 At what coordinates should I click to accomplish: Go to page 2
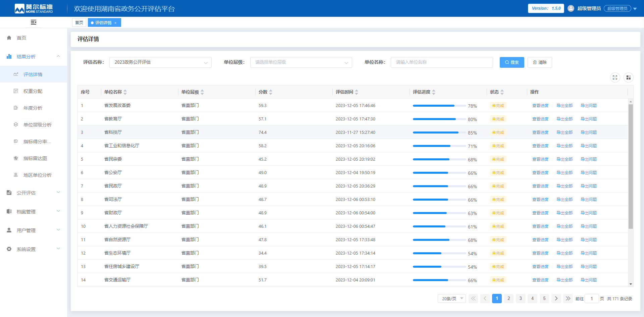coord(509,299)
